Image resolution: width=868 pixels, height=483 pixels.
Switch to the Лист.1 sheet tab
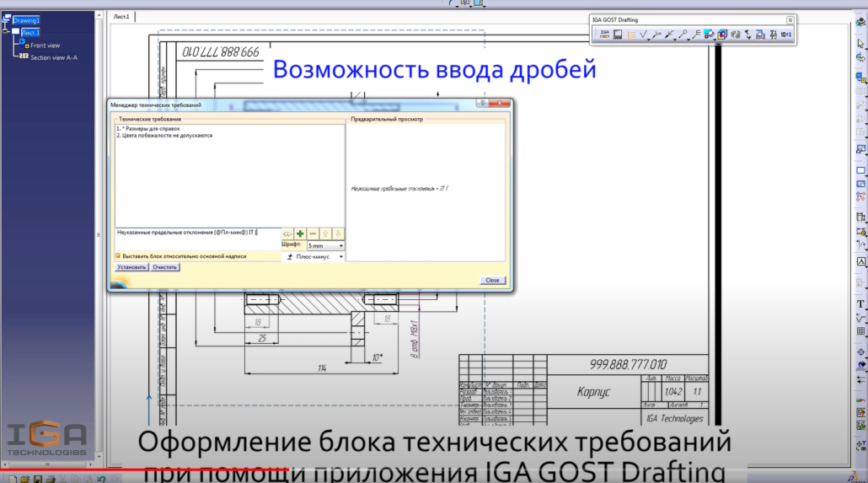tap(121, 17)
